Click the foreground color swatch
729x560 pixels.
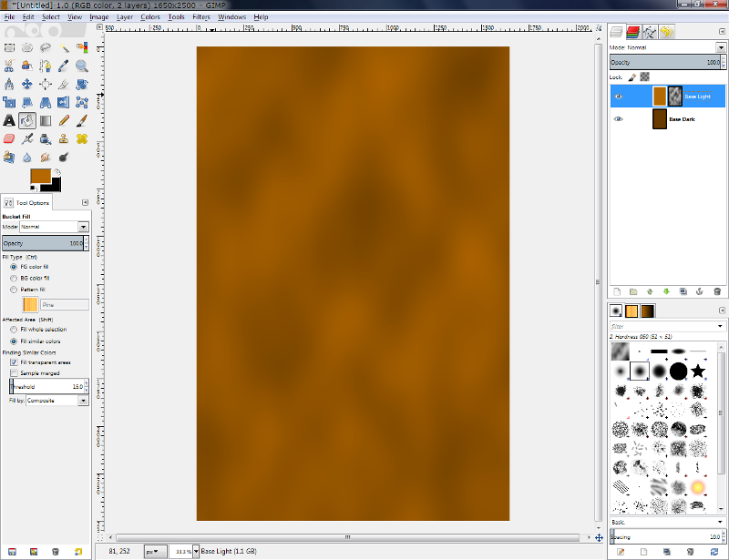click(x=40, y=176)
